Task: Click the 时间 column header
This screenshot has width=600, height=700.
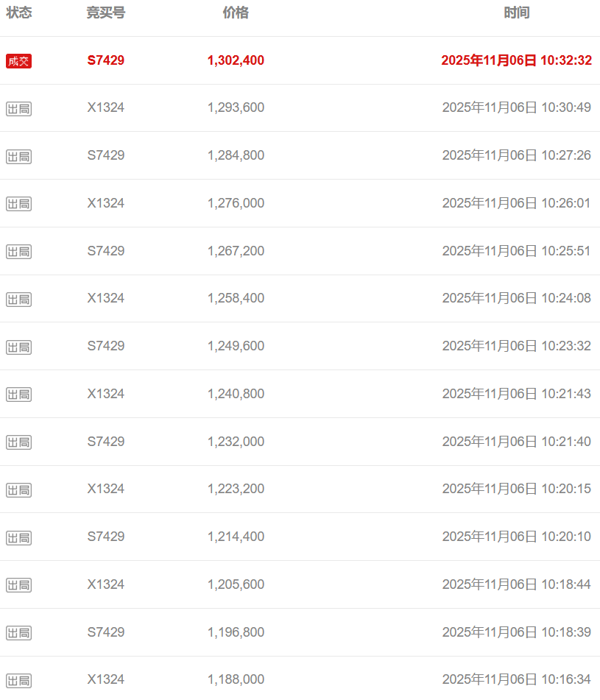Action: coord(517,13)
